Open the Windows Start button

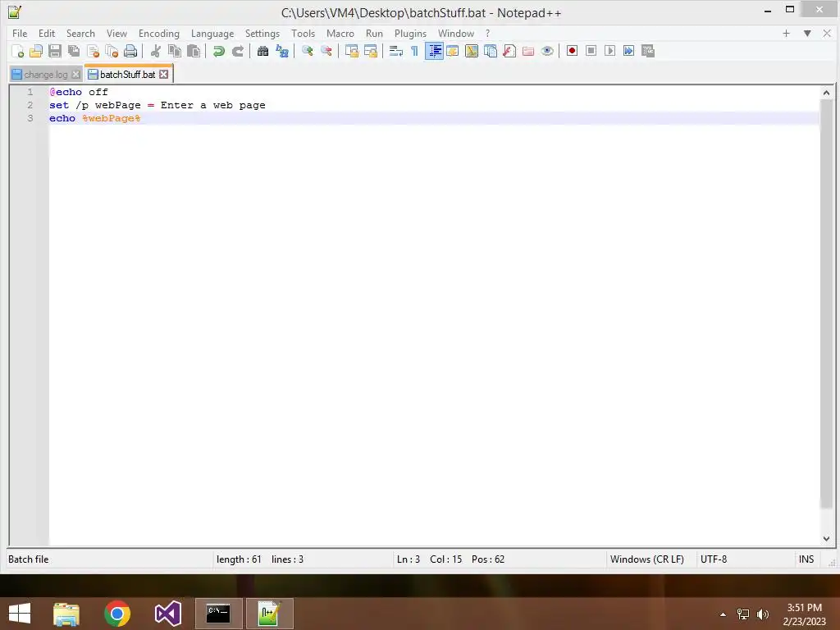(x=20, y=614)
